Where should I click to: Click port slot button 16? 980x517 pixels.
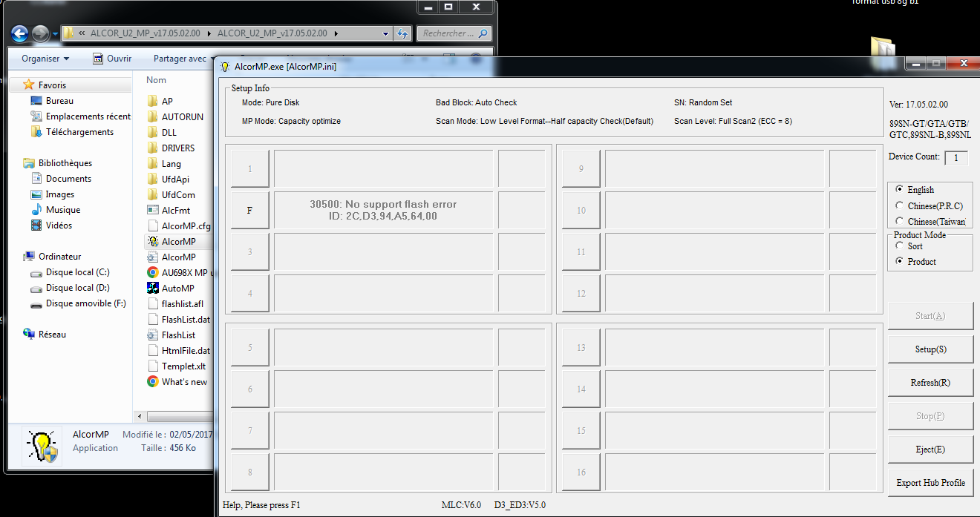[x=581, y=472]
